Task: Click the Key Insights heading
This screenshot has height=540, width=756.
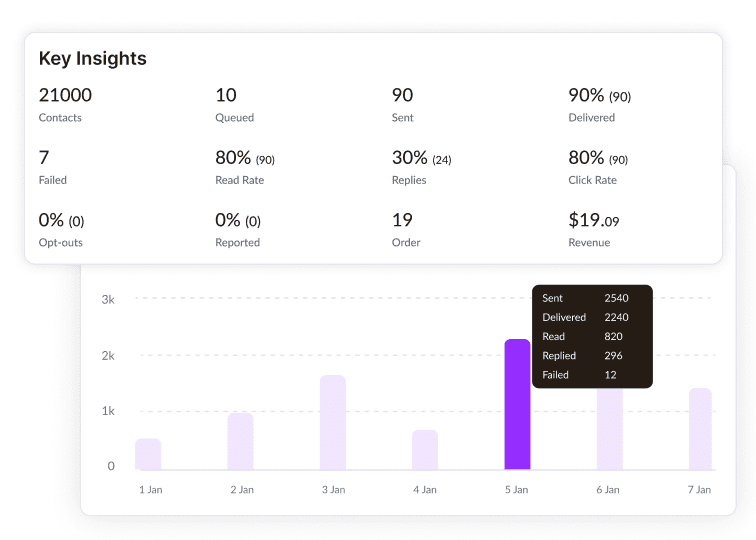Action: click(x=93, y=58)
